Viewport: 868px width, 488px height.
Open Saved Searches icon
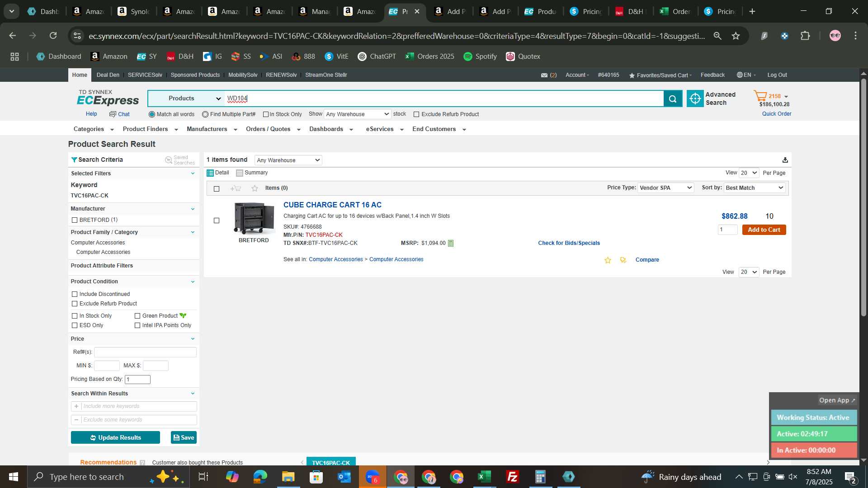tap(169, 160)
